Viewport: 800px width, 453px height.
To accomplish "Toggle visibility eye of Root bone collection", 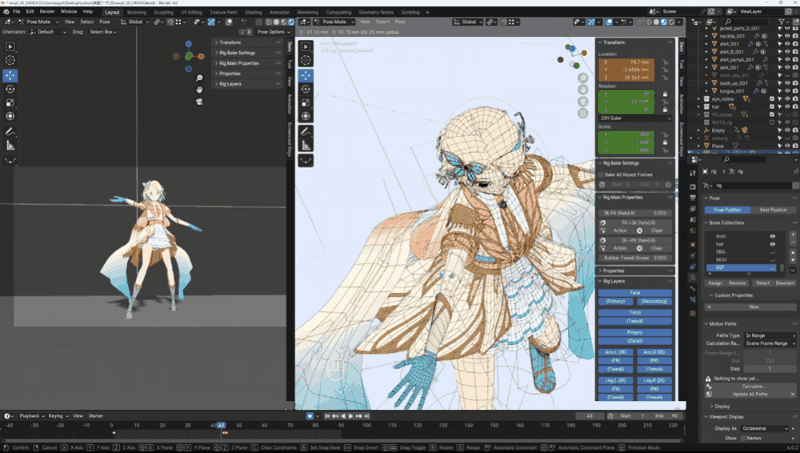I will point(772,236).
